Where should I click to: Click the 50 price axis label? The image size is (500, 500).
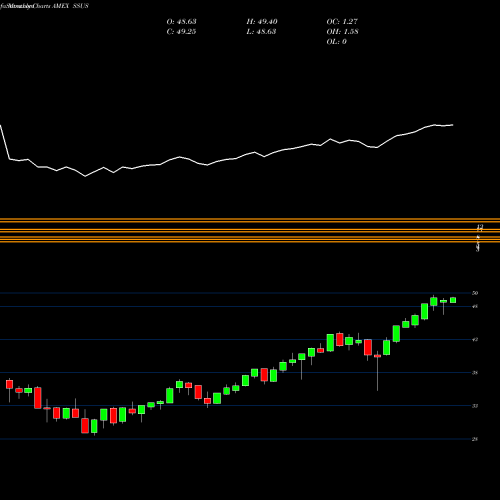pyautogui.click(x=475, y=293)
